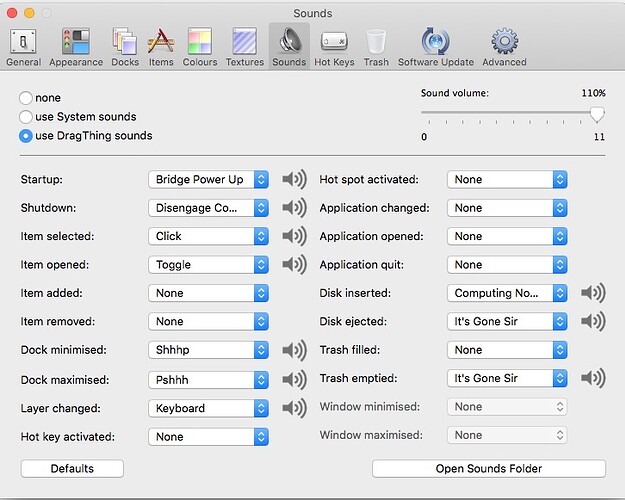625x500 pixels.
Task: Open the Items preferences pane
Action: (x=161, y=47)
